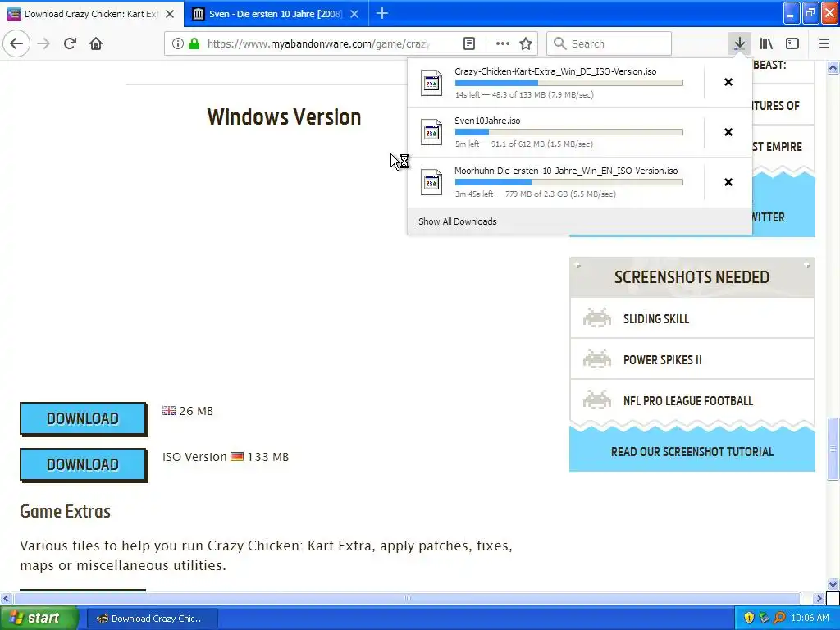Open the Windows start menu

[x=39, y=619]
